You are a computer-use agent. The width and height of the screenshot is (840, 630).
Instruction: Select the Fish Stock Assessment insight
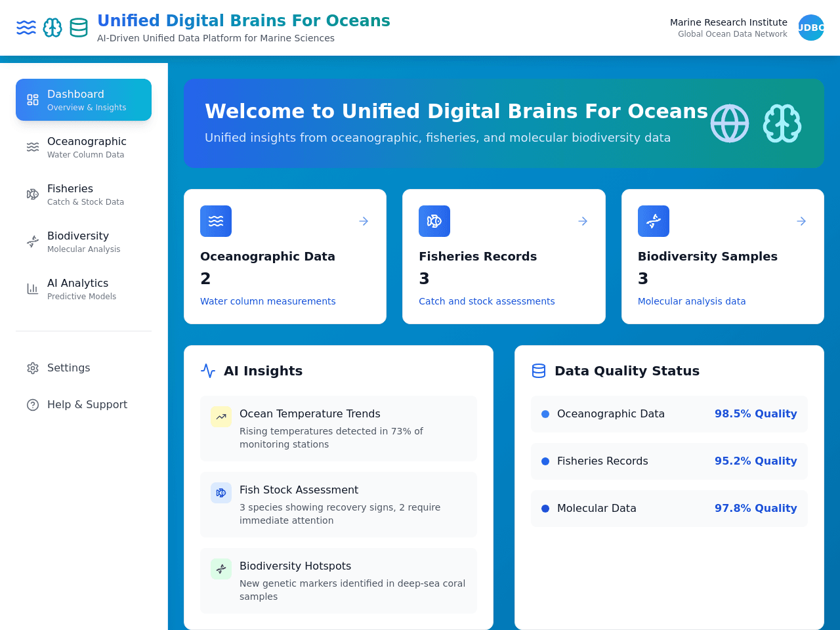point(339,505)
